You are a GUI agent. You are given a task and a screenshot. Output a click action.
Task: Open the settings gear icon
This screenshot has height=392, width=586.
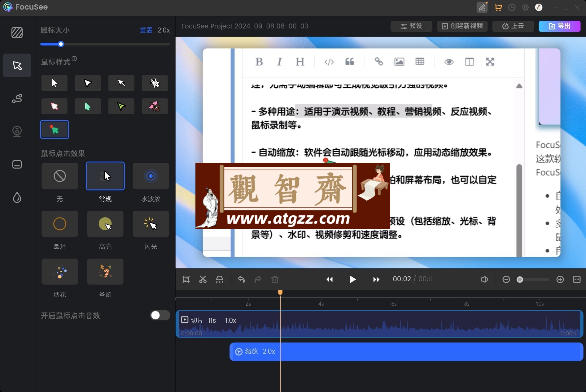pos(525,7)
